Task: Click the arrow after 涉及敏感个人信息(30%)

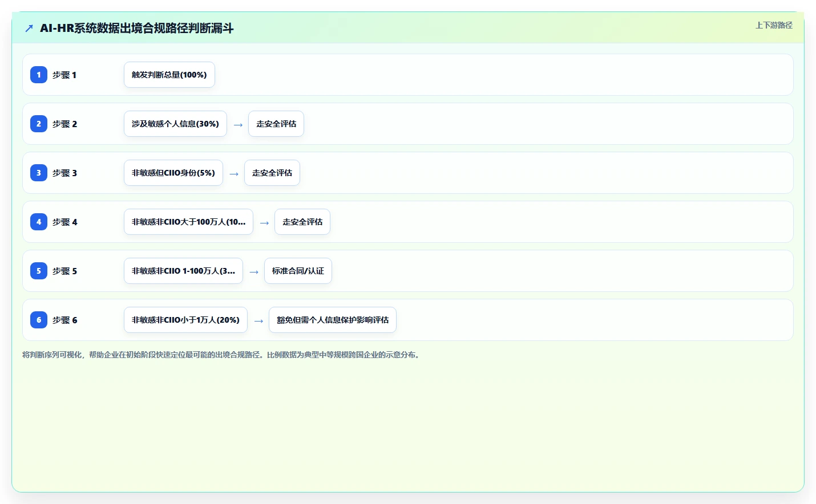Action: [238, 125]
